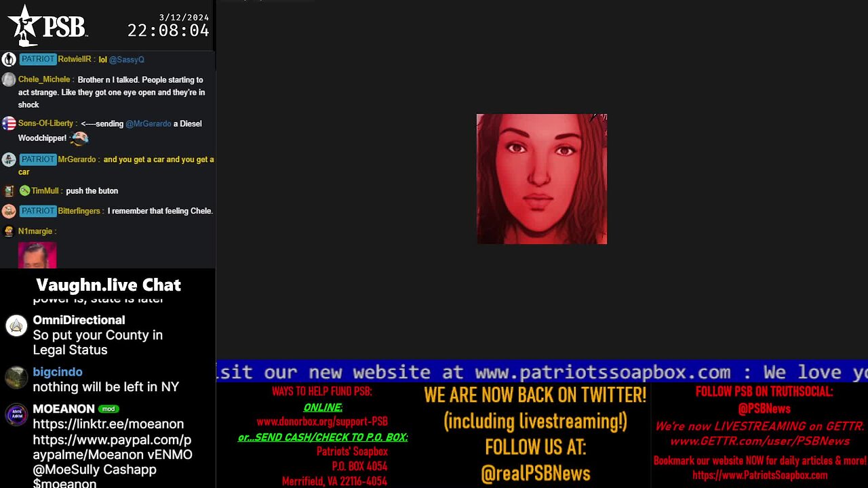Screen dimensions: 868x488
Task: Open the linktr.ee/moeanon link
Action: click(108, 424)
